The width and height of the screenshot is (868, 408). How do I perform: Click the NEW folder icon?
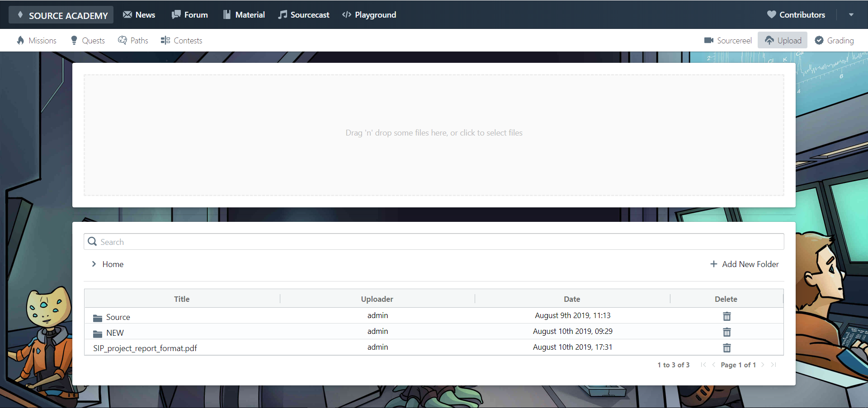[98, 333]
